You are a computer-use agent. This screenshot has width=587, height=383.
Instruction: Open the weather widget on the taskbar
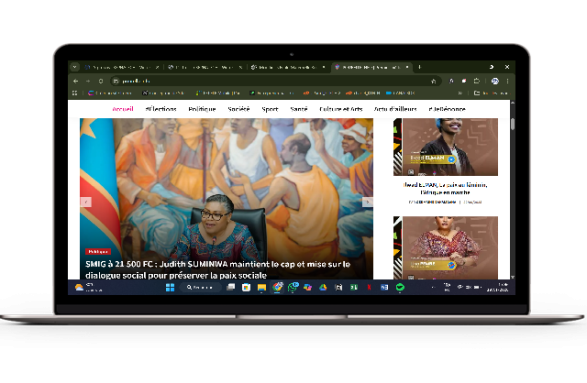click(x=88, y=287)
